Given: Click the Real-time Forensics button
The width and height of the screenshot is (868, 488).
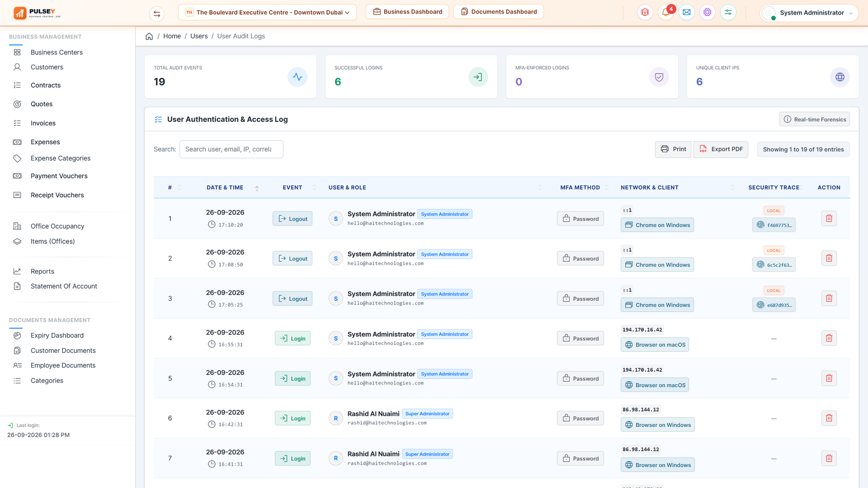Looking at the screenshot, I should click(x=815, y=119).
